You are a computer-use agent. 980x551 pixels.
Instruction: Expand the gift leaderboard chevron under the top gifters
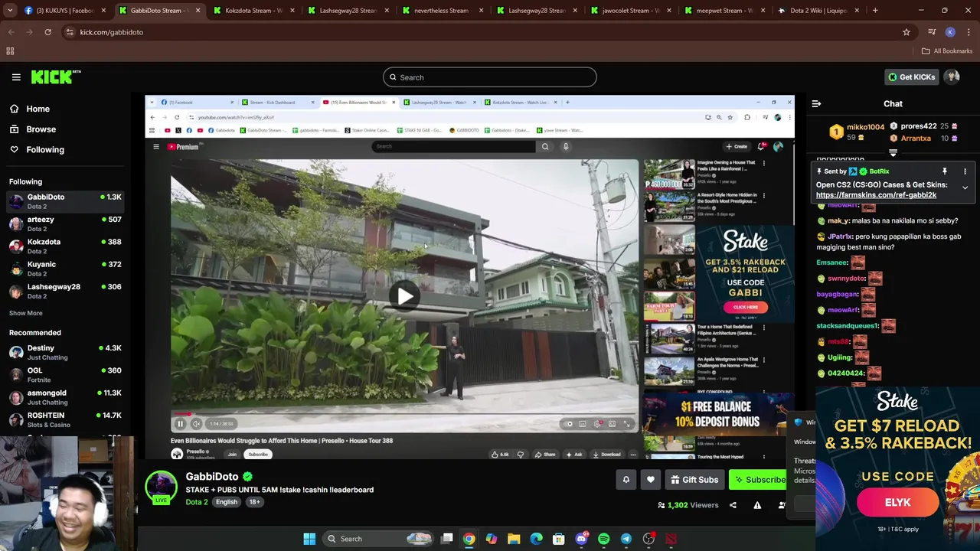click(x=893, y=152)
